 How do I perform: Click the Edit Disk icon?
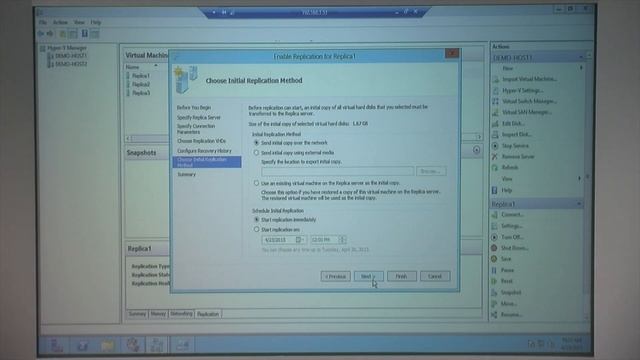496,123
